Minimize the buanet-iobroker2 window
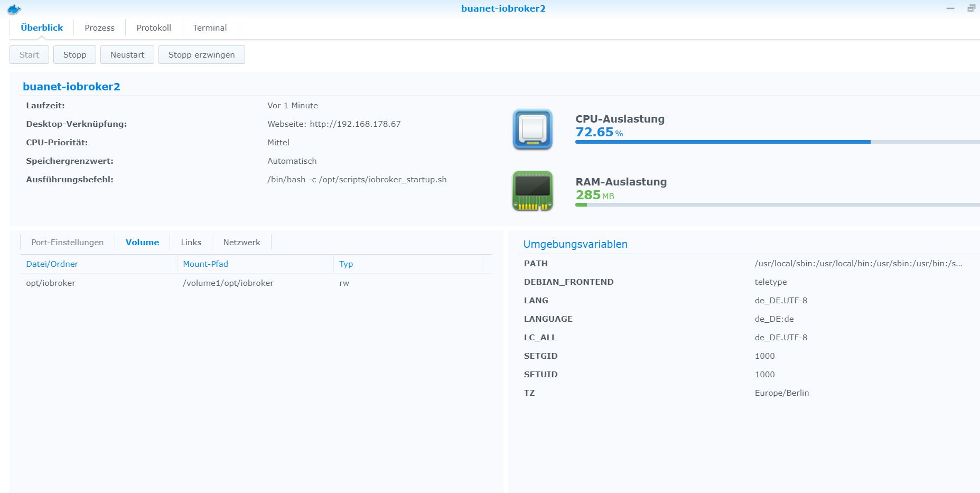 click(950, 8)
